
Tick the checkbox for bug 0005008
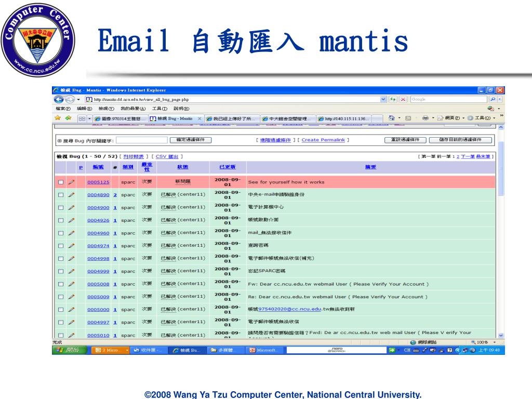click(x=61, y=284)
